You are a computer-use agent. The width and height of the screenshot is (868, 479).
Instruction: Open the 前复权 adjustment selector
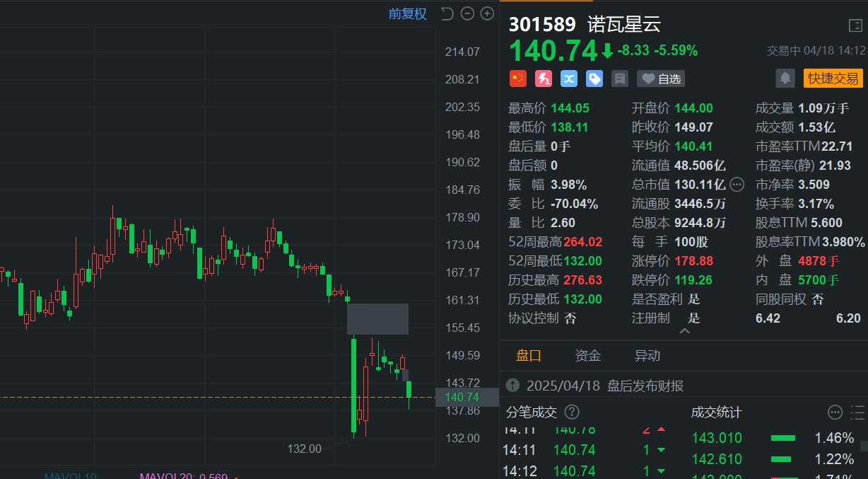(408, 13)
